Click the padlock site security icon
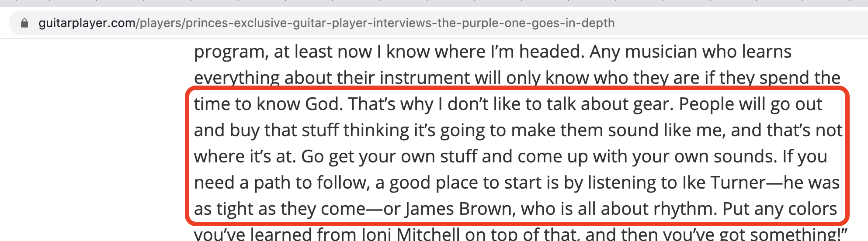This screenshot has width=868, height=241. [25, 23]
